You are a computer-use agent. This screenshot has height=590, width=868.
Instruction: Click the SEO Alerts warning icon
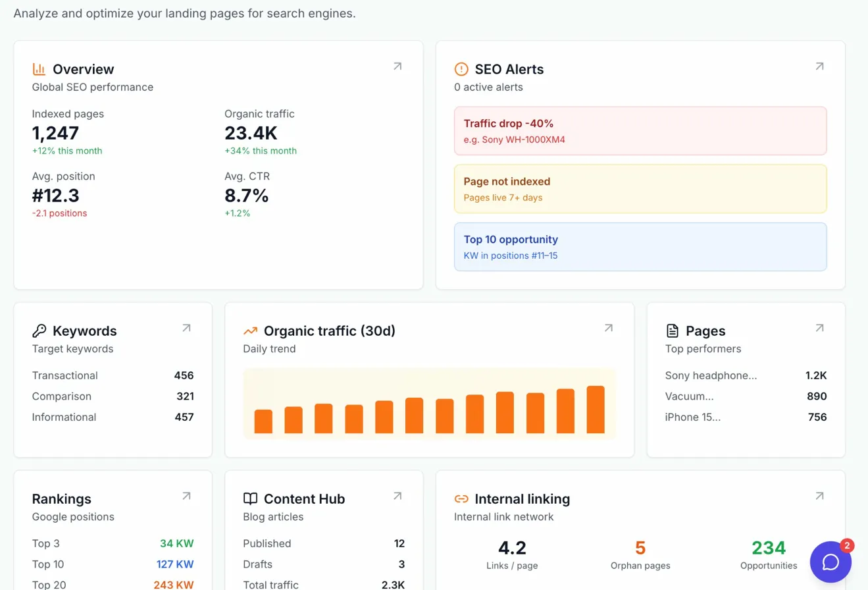(461, 69)
